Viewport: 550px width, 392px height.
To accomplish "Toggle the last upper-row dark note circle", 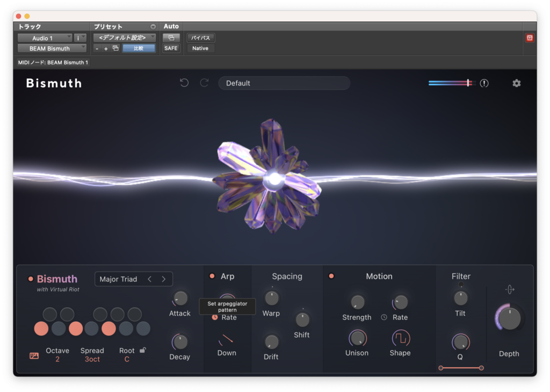I will (x=135, y=314).
